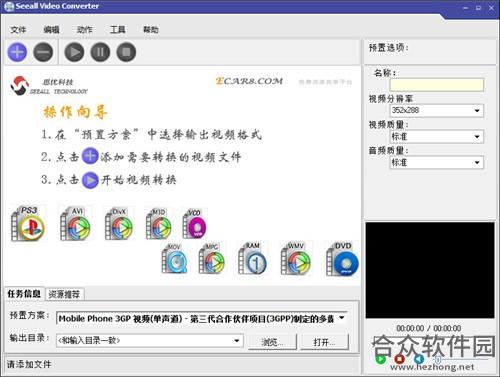Click the 浏览 browse button

pos(272,342)
